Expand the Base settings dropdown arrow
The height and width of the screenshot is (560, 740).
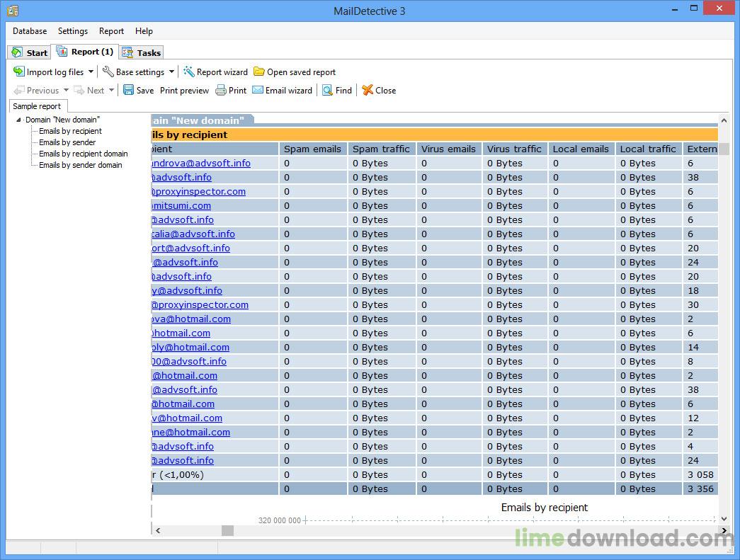[x=172, y=72]
